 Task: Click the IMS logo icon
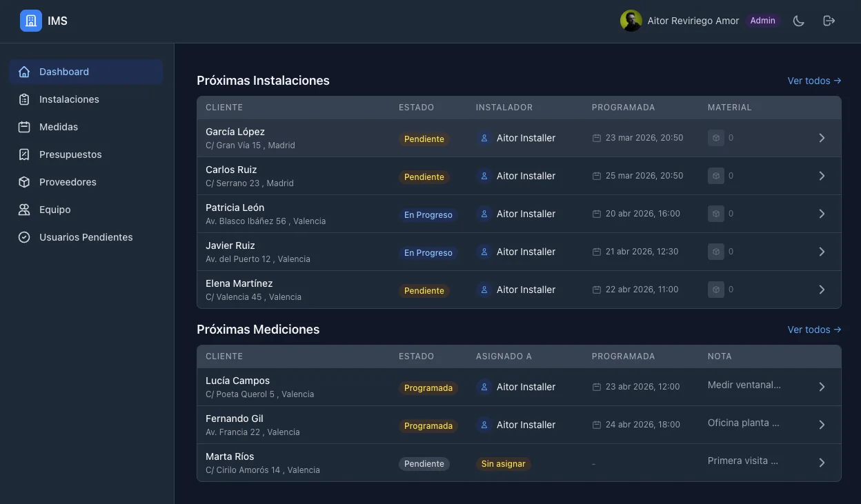tap(30, 20)
